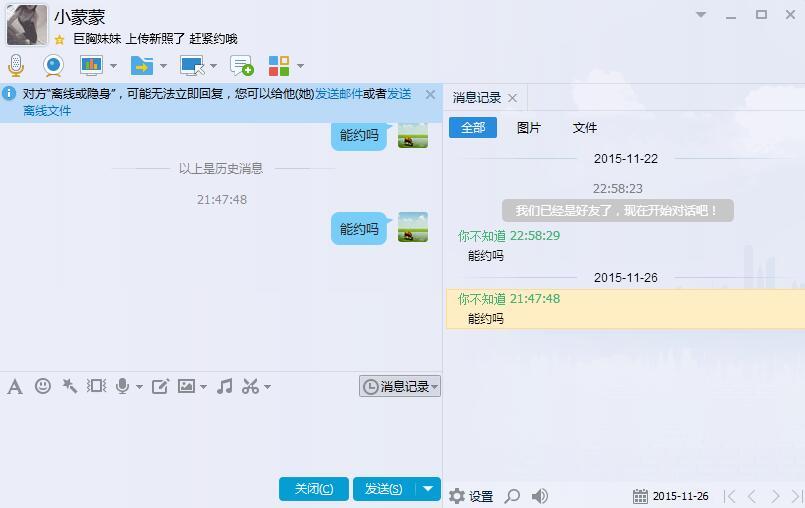This screenshot has height=508, width=805.
Task: Open font settings letter A icon
Action: 15,386
